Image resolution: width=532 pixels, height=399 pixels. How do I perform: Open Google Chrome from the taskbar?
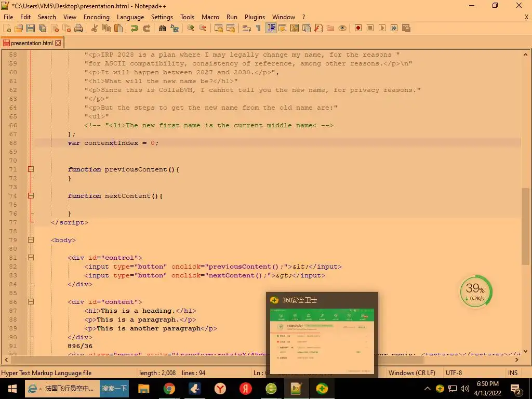pos(169,389)
